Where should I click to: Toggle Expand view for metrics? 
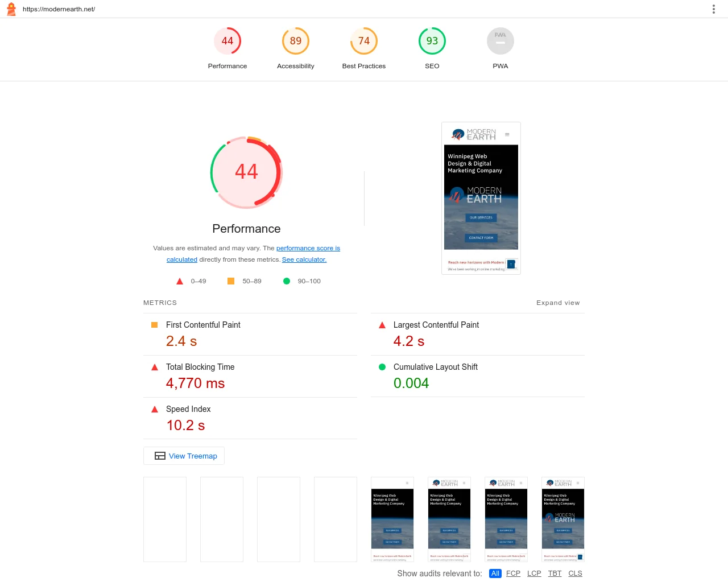[557, 303]
